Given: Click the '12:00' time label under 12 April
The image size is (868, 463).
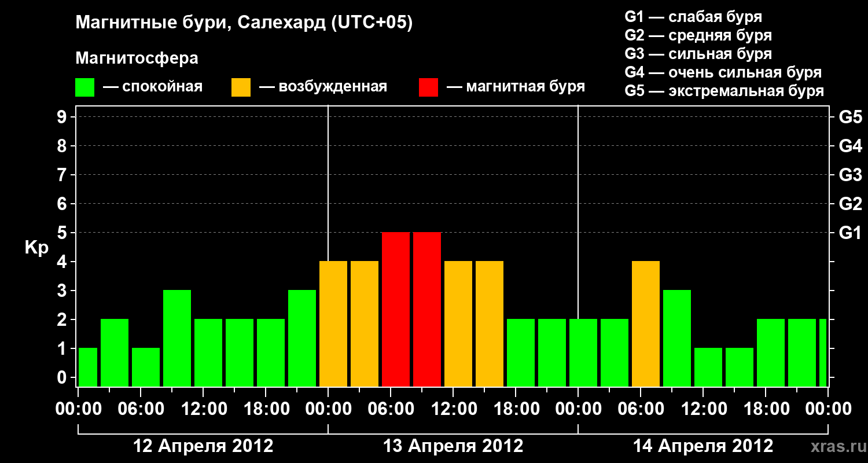Looking at the screenshot, I should coord(203,409).
